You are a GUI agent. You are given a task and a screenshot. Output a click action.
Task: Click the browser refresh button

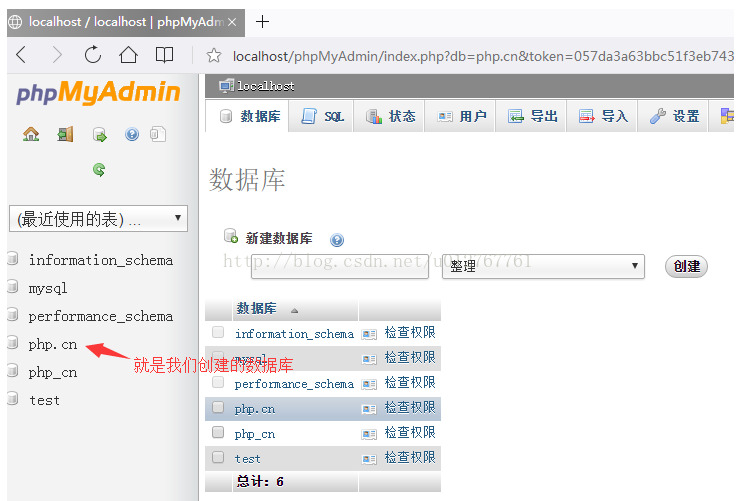pyautogui.click(x=93, y=55)
